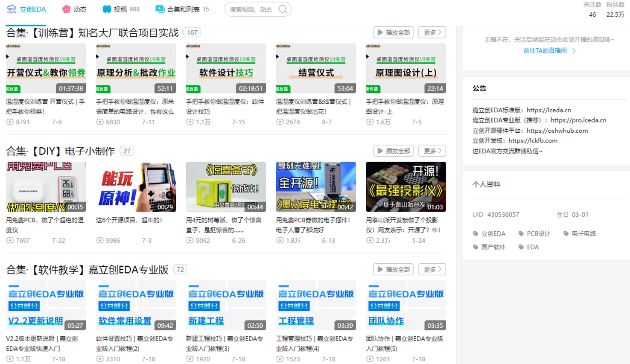Open 团队协作 video thumbnail
630x364 pixels.
coord(406,306)
